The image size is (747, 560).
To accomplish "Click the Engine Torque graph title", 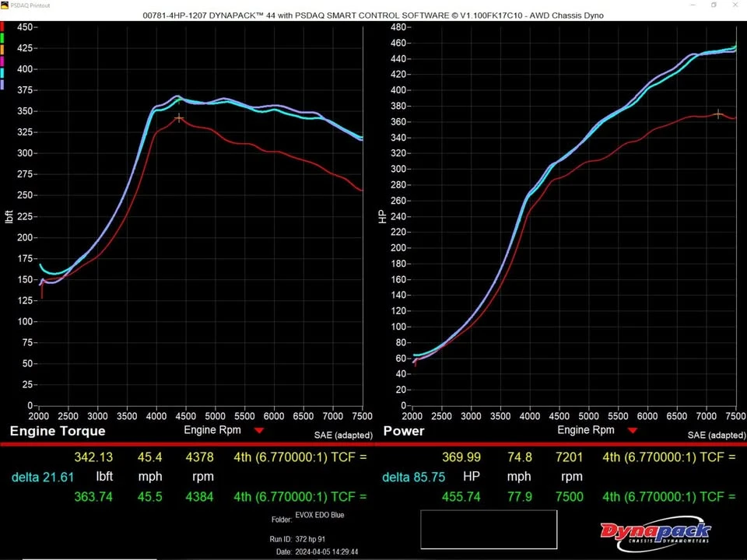I will pos(58,431).
